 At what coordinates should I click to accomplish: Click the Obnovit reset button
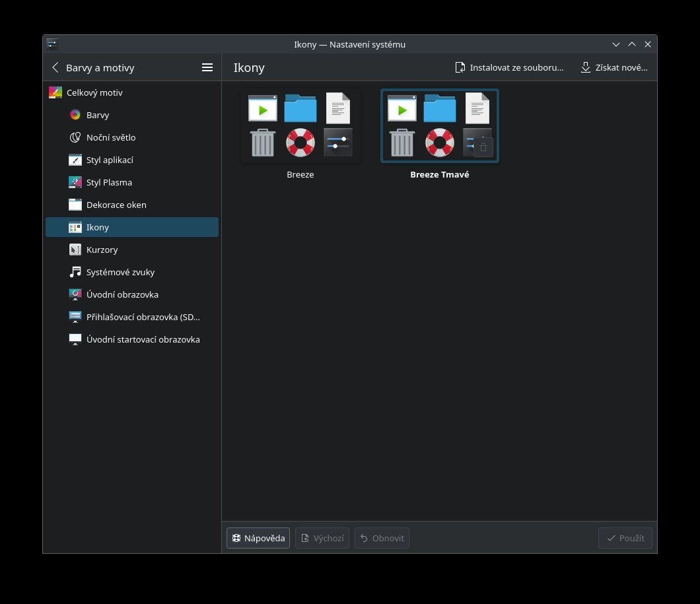tap(382, 538)
